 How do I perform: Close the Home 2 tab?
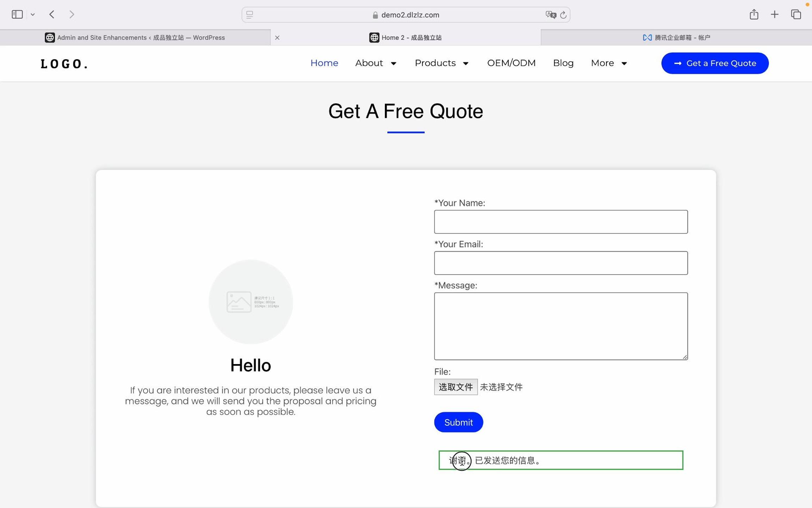pyautogui.click(x=277, y=37)
